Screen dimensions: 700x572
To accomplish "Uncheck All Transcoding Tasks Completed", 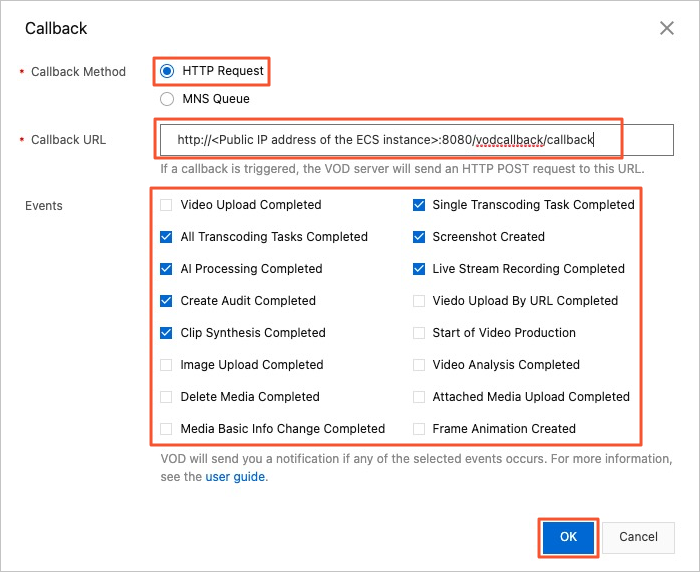I will coord(166,237).
